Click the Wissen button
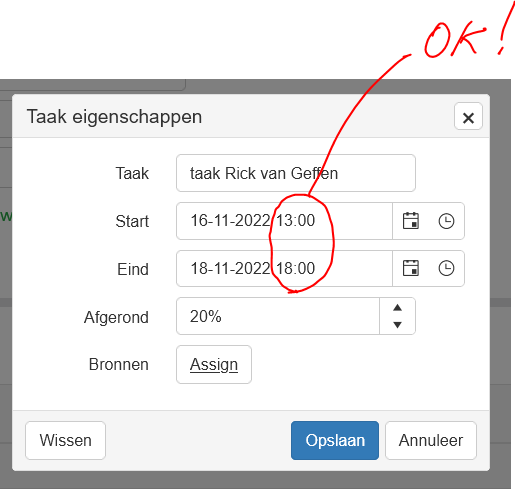This screenshot has width=515, height=489. click(x=65, y=440)
